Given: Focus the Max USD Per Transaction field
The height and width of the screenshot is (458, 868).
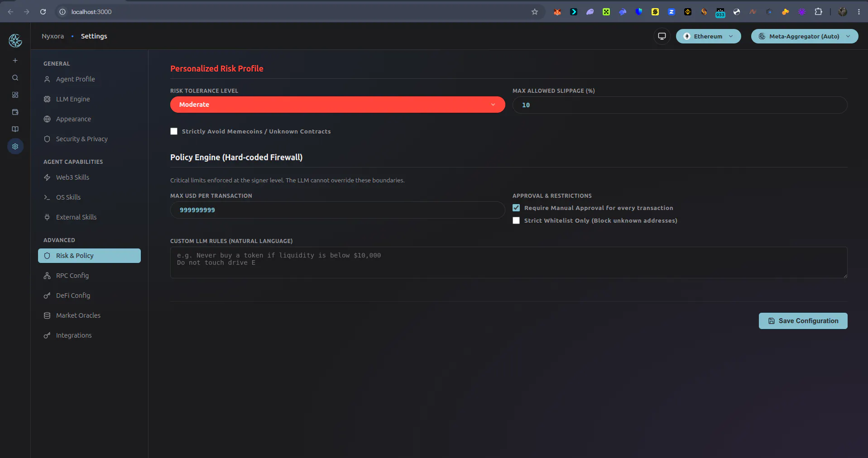Looking at the screenshot, I should pos(337,210).
